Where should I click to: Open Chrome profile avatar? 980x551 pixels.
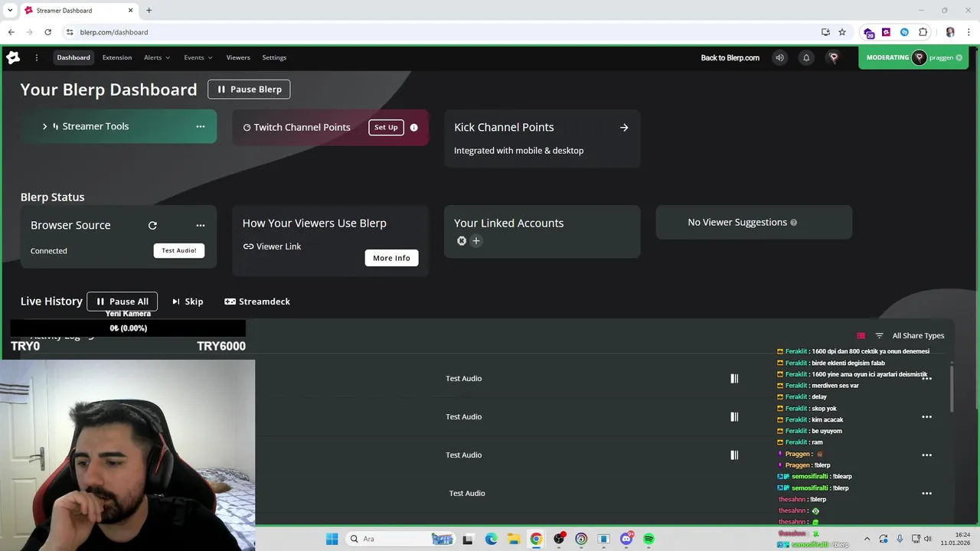pyautogui.click(x=950, y=32)
